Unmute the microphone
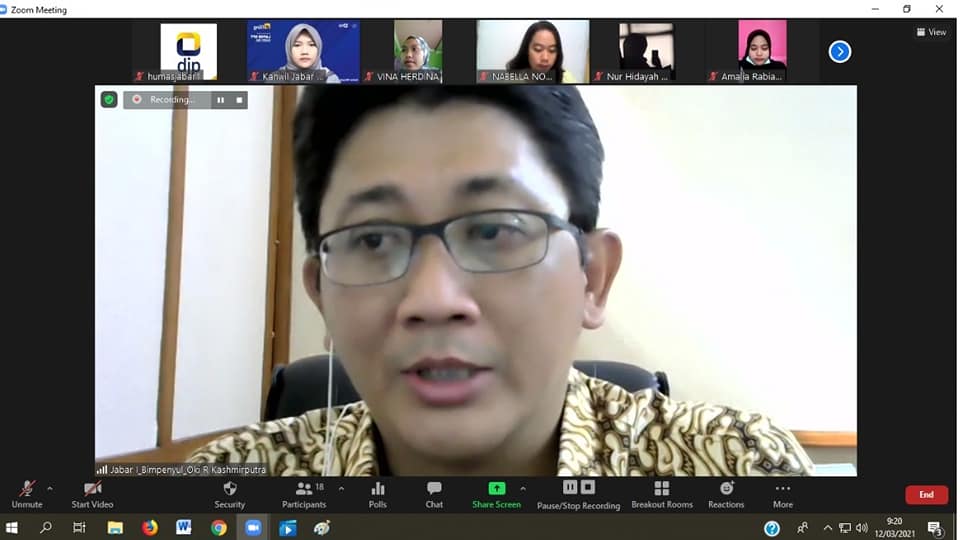This screenshot has height=540, width=960. click(27, 492)
